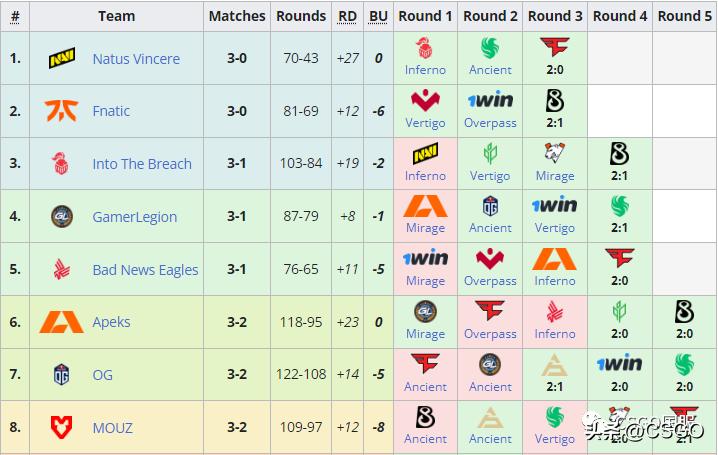
Task: Click the Fnatic team logo
Action: tap(61, 111)
